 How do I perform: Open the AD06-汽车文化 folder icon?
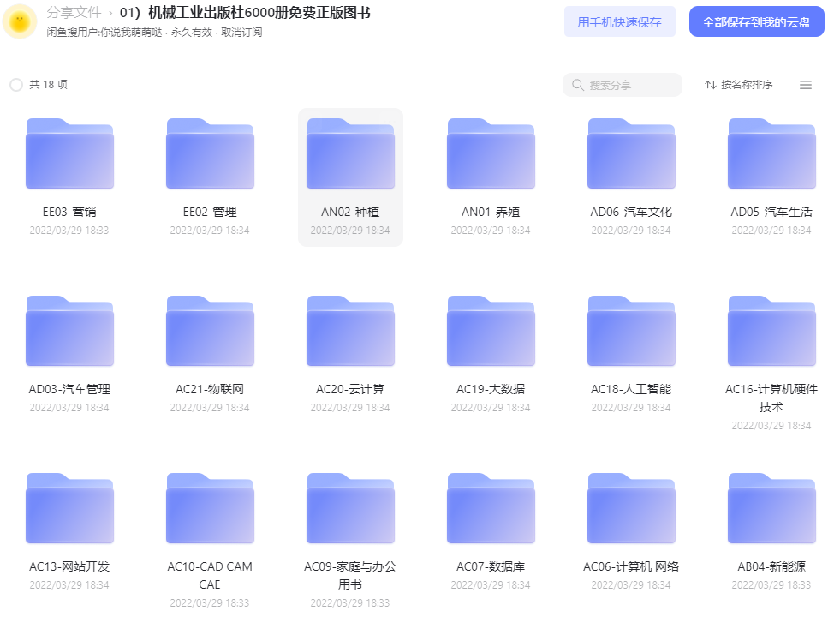(631, 153)
